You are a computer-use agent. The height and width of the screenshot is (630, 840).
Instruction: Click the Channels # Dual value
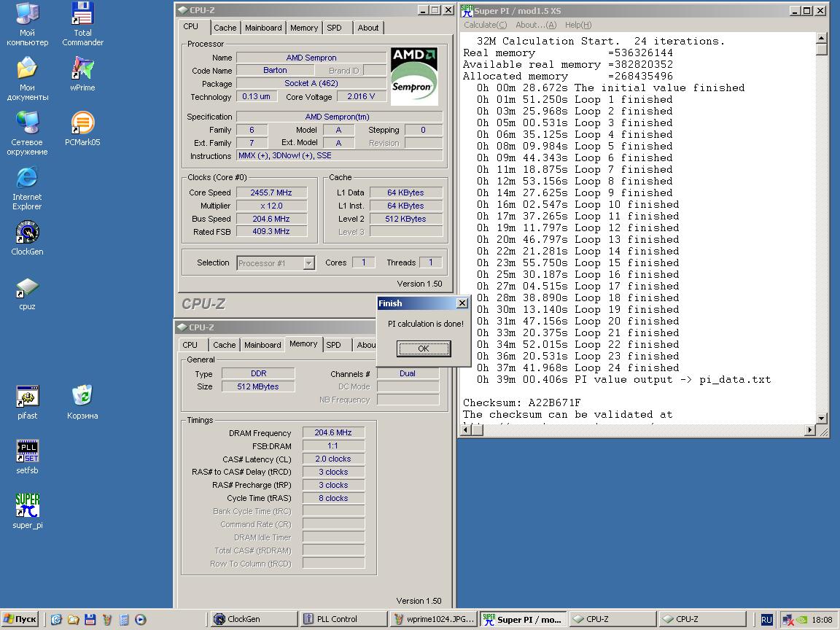407,373
